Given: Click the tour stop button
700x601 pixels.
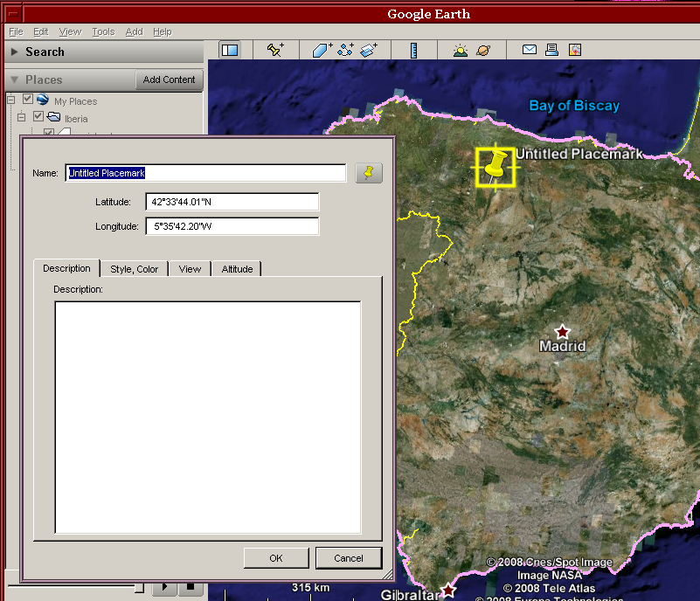Looking at the screenshot, I should [191, 587].
